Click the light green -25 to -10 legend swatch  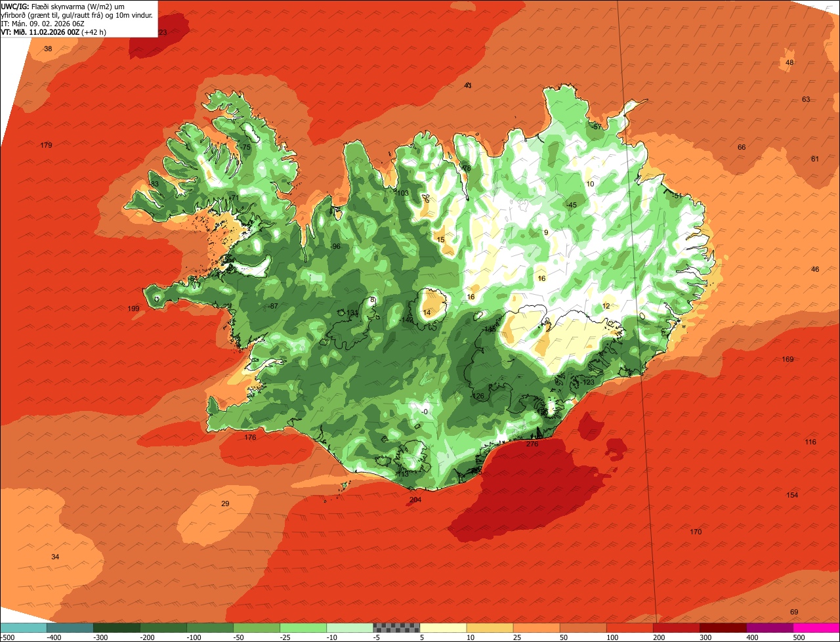point(303,628)
